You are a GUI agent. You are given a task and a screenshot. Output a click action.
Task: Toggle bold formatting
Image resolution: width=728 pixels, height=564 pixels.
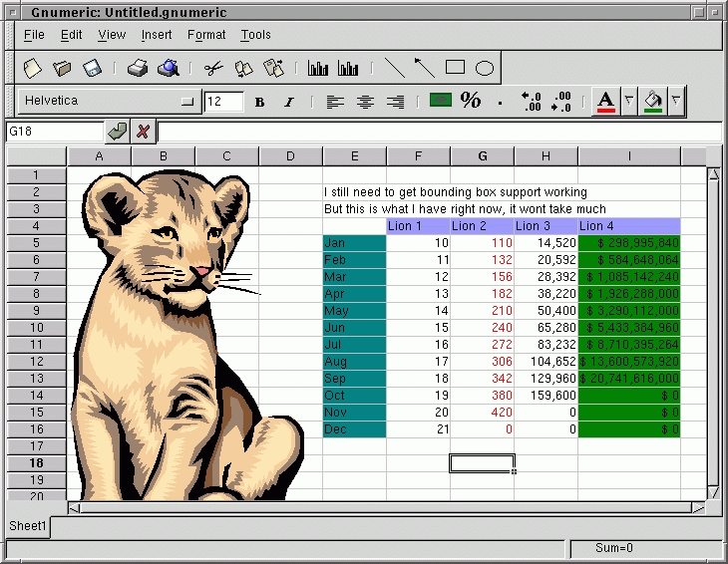[259, 102]
